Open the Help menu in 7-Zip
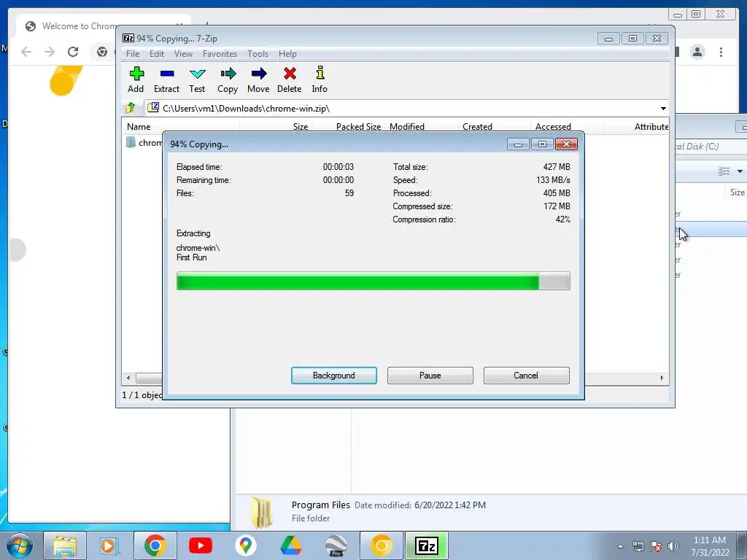Viewport: 747px width, 560px height. pyautogui.click(x=287, y=54)
